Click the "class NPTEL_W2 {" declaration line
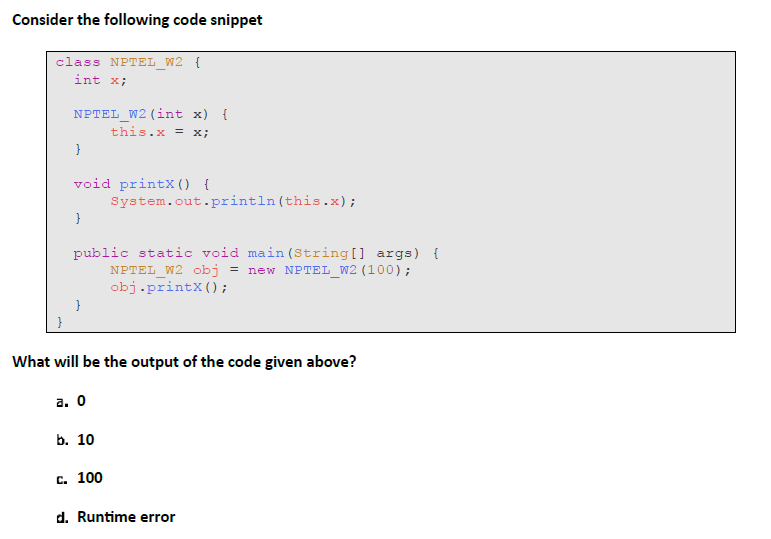771x539 pixels. (130, 62)
